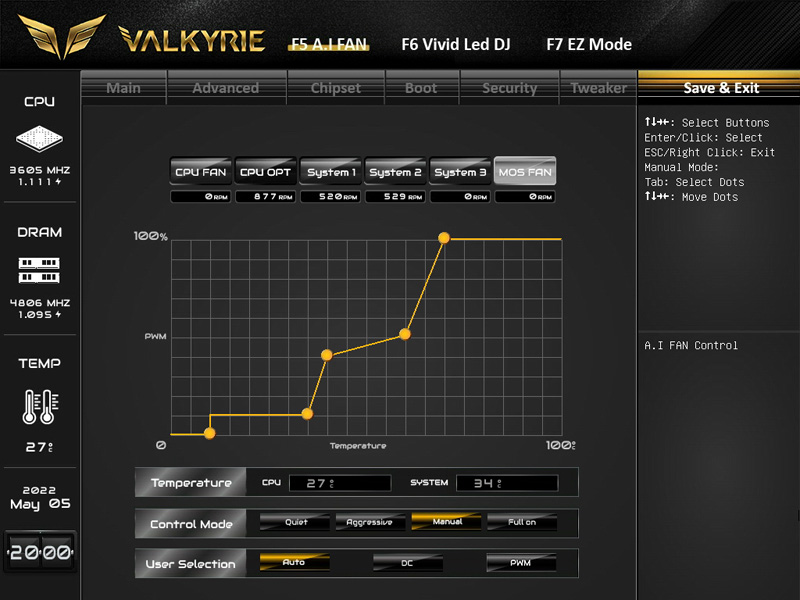Choose the System 1 fan button

pos(331,171)
